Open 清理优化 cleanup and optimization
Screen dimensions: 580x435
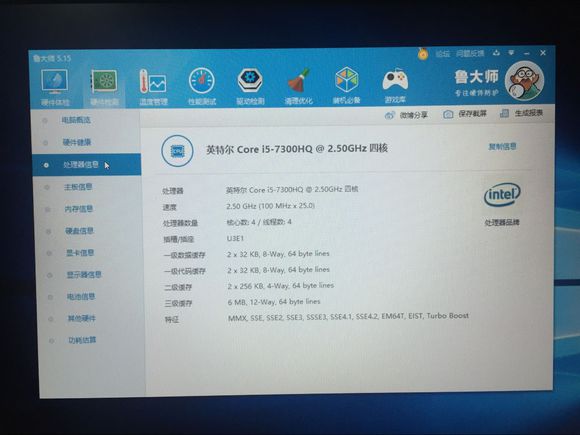[299, 85]
